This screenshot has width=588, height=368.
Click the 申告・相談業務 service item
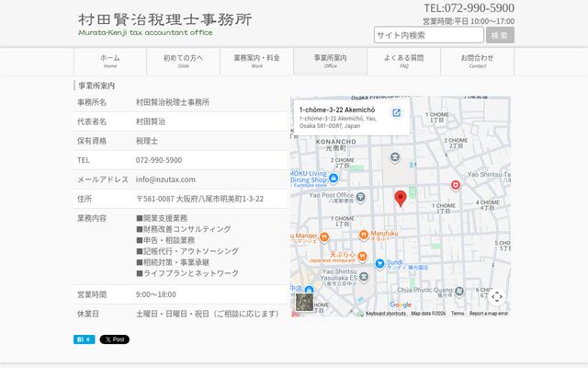165,240
